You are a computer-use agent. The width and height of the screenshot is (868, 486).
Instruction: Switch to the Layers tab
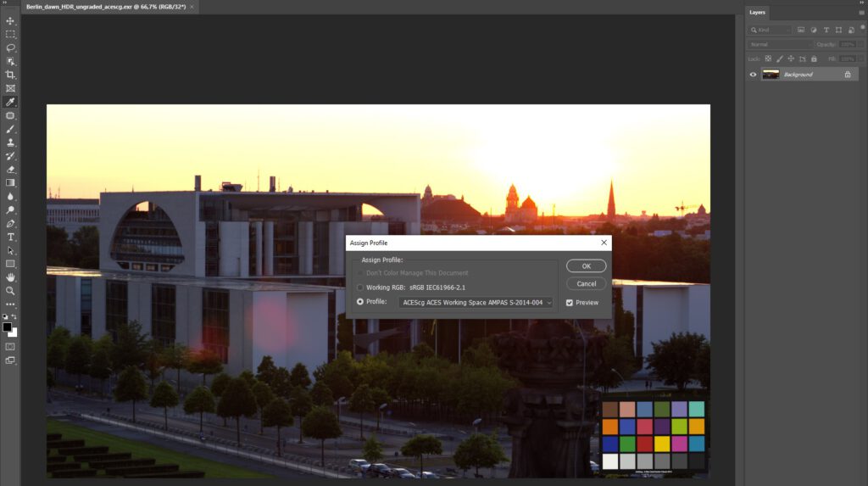click(757, 12)
